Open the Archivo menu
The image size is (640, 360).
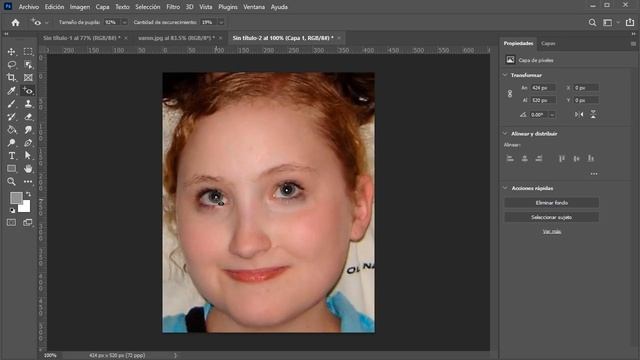pos(29,7)
